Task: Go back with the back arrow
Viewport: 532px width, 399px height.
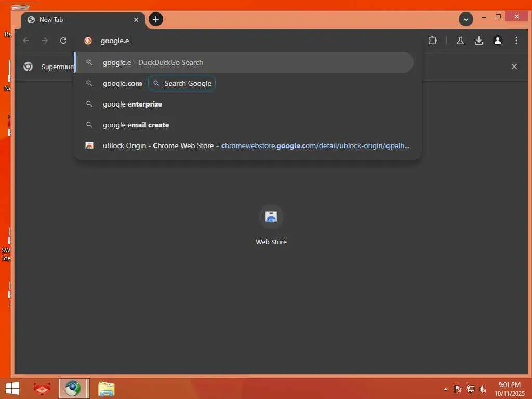Action: [x=26, y=41]
